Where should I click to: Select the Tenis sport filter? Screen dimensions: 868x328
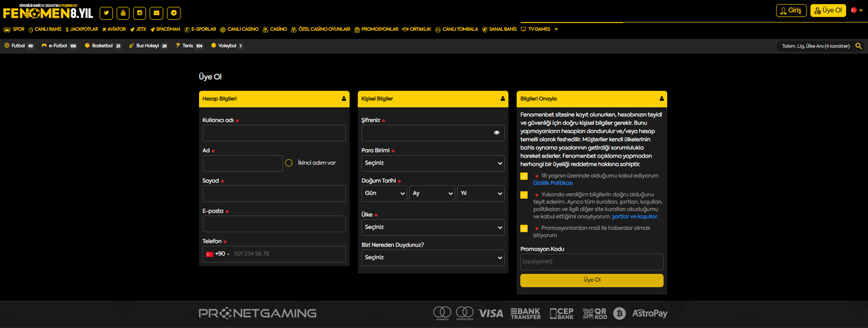[189, 46]
